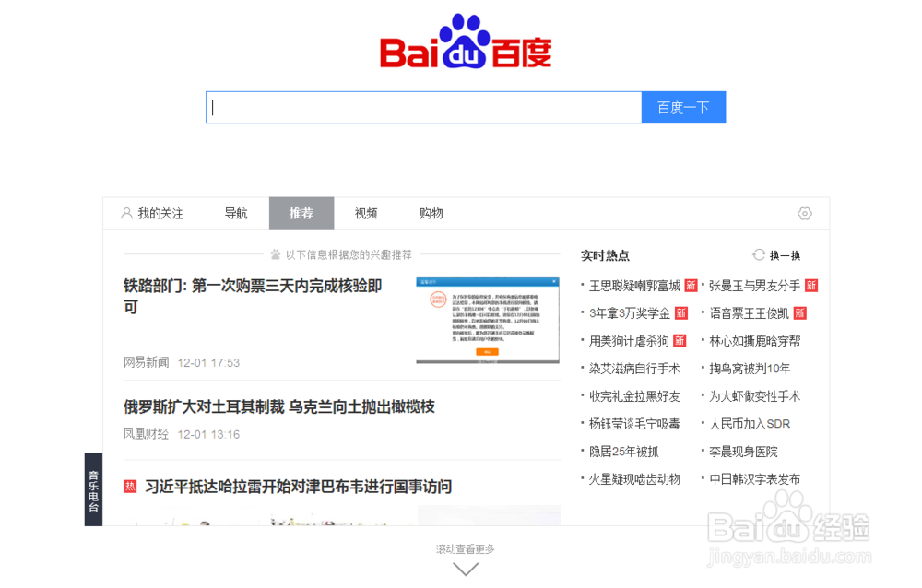
Task: Click the 换一换 text link
Action: [x=785, y=255]
